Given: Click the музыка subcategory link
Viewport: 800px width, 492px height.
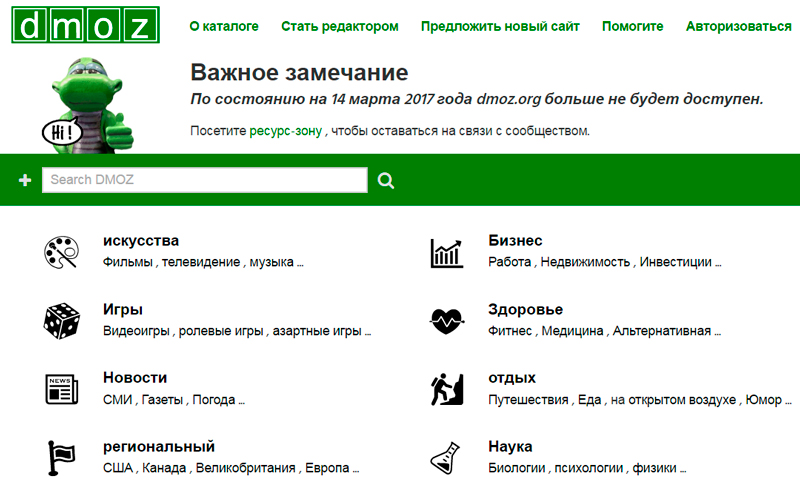Looking at the screenshot, I should [x=271, y=262].
